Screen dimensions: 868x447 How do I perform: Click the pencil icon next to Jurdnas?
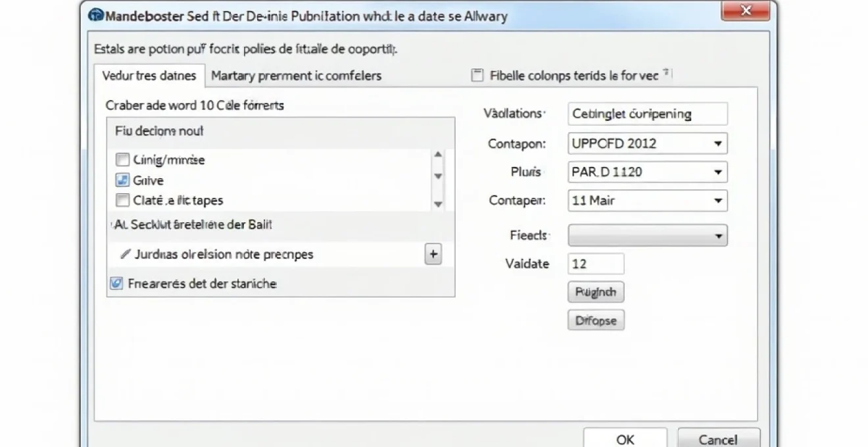pos(125,254)
